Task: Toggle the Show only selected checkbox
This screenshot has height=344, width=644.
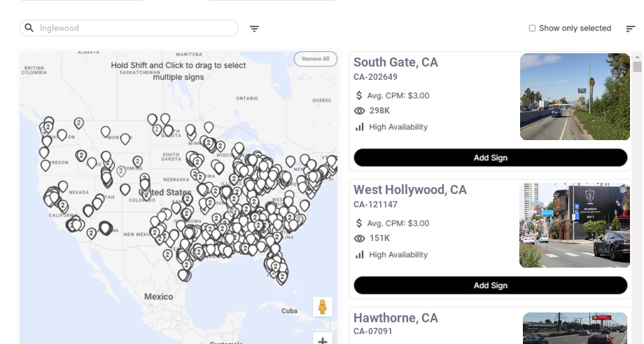Action: pyautogui.click(x=532, y=29)
